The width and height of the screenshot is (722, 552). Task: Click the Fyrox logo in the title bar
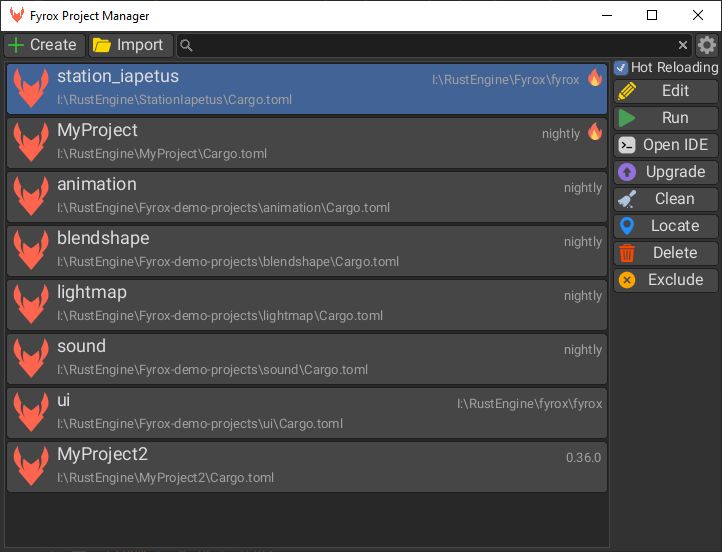pos(17,15)
